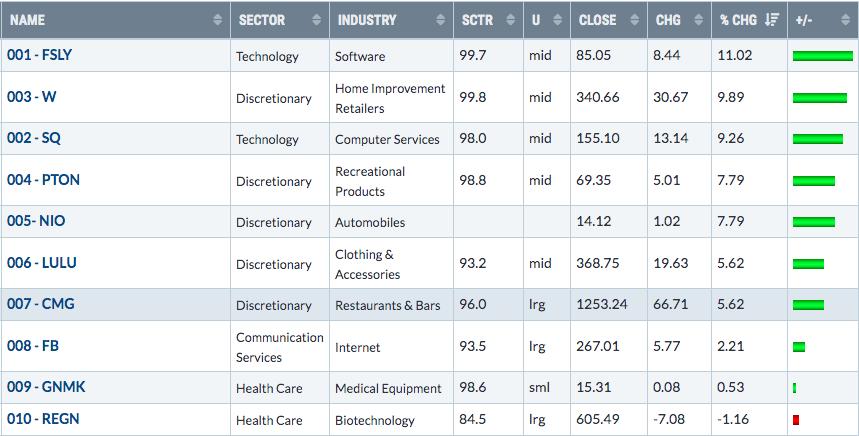Viewport: 859px width, 436px height.
Task: Open the 007 - CMG symbol link
Action: click(41, 304)
